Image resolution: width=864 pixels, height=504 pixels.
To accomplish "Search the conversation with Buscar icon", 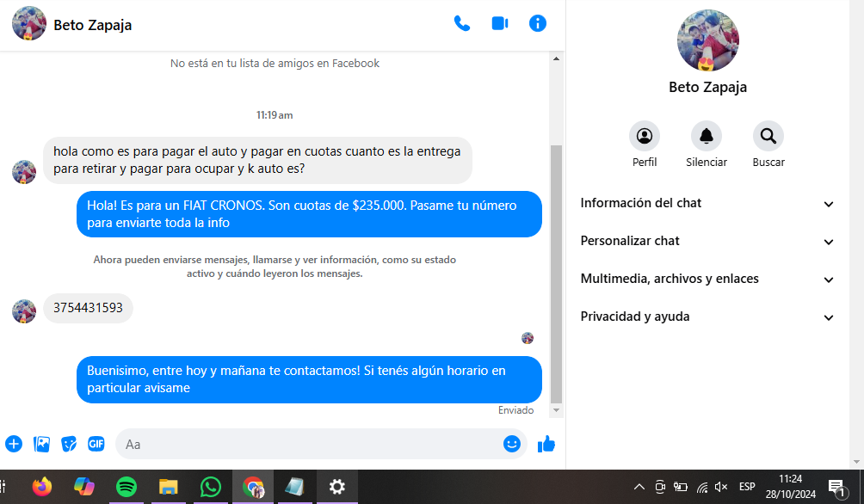I will (768, 136).
